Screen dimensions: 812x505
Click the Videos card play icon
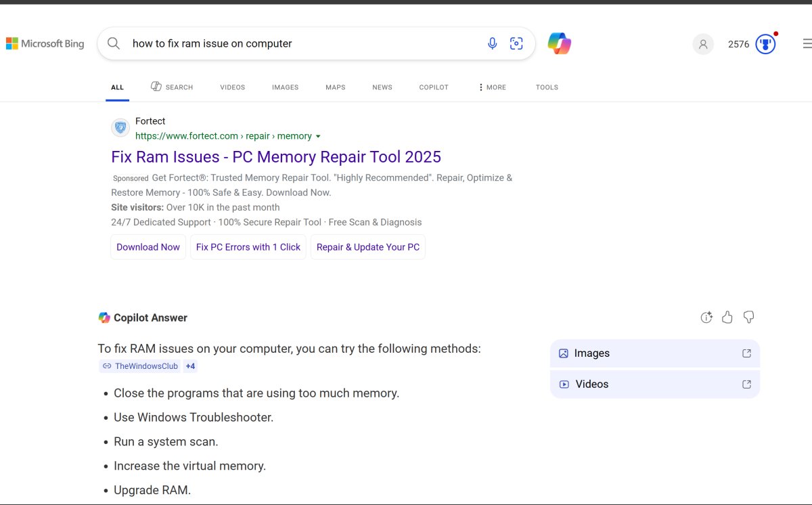(564, 384)
